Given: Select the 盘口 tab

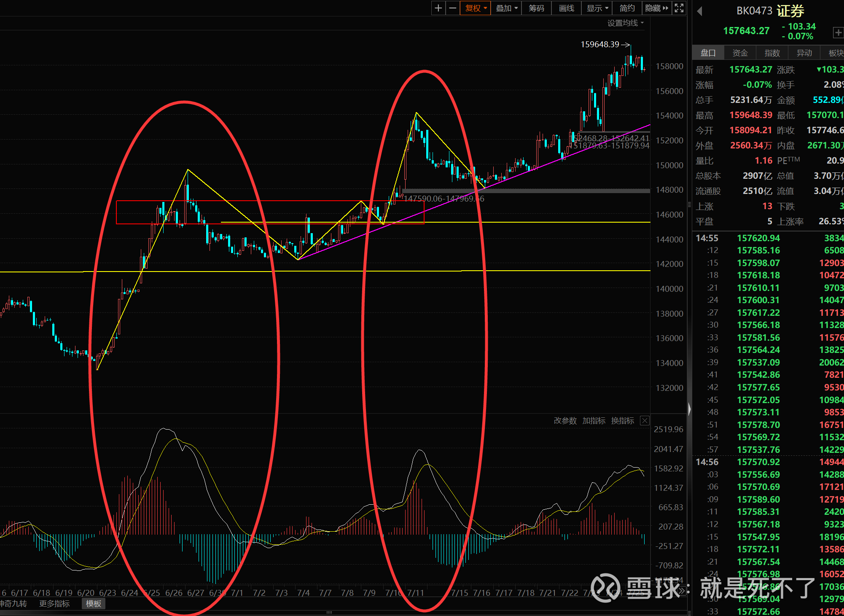Looking at the screenshot, I should [x=708, y=53].
